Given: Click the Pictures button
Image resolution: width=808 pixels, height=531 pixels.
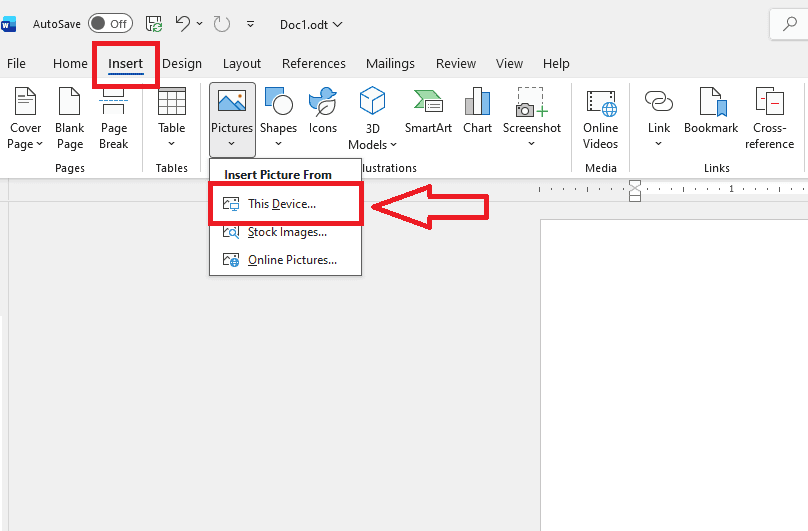Looking at the screenshot, I should pyautogui.click(x=232, y=119).
